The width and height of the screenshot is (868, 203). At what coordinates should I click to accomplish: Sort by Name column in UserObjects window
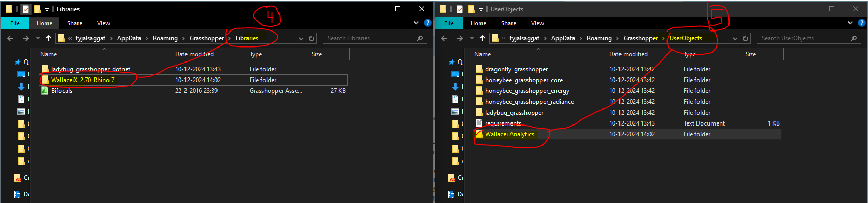(x=539, y=54)
